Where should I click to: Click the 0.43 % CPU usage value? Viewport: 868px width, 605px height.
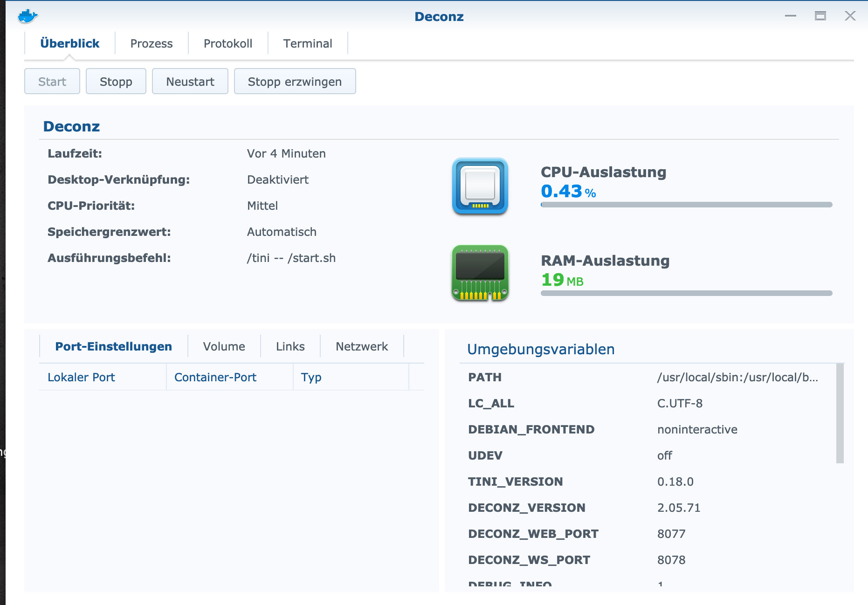click(x=568, y=191)
